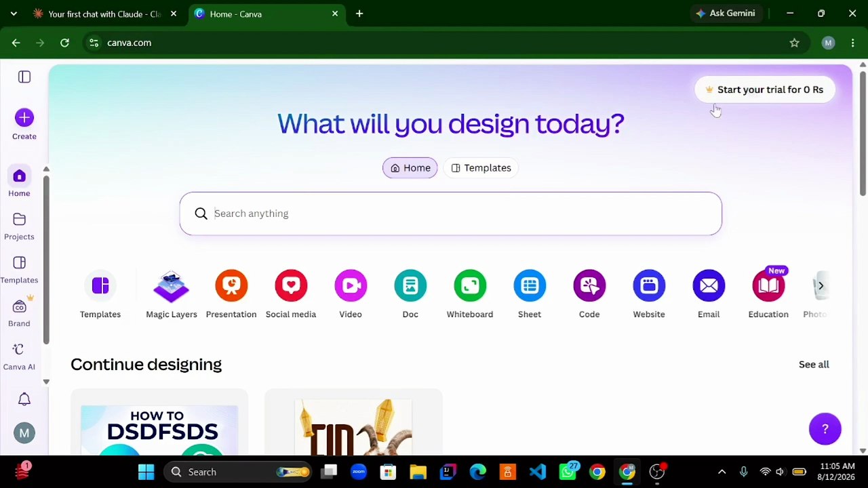Screen dimensions: 868x488
Task: Open the Windows Start menu
Action: 146,472
